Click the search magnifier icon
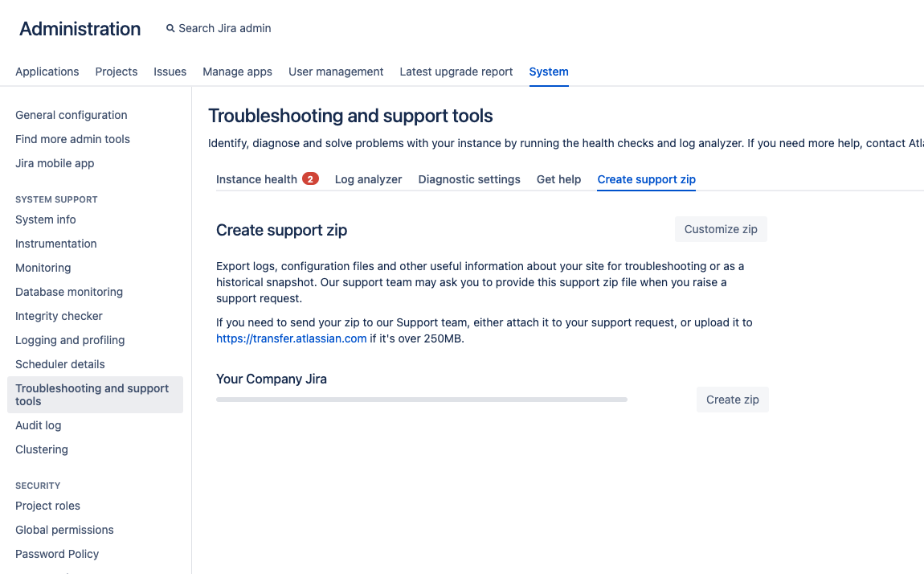This screenshot has width=924, height=574. 170,28
